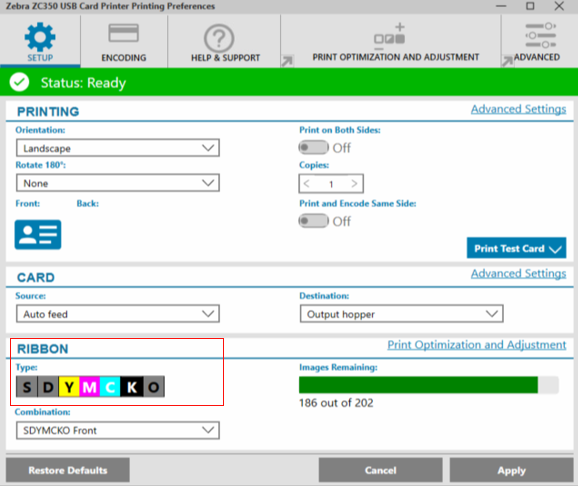Click the Advanced sliders icon
Viewport: 578px width, 486px height.
(540, 35)
